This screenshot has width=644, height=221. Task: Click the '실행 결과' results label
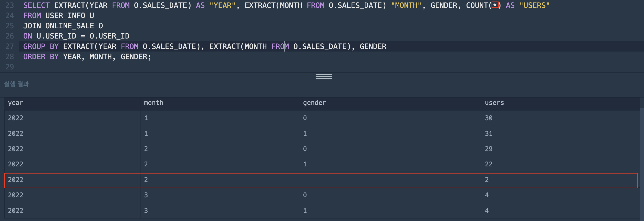pos(17,84)
